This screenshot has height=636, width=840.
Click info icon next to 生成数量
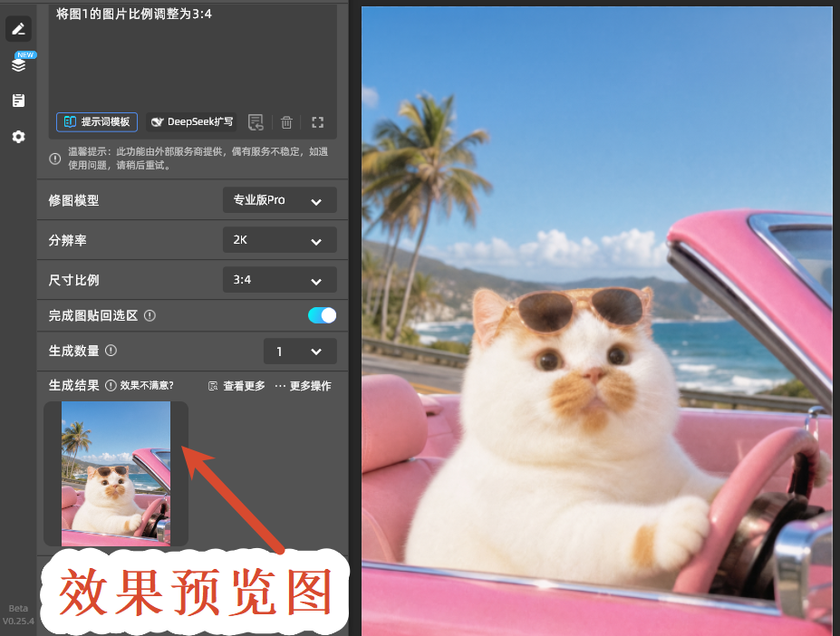pos(111,351)
